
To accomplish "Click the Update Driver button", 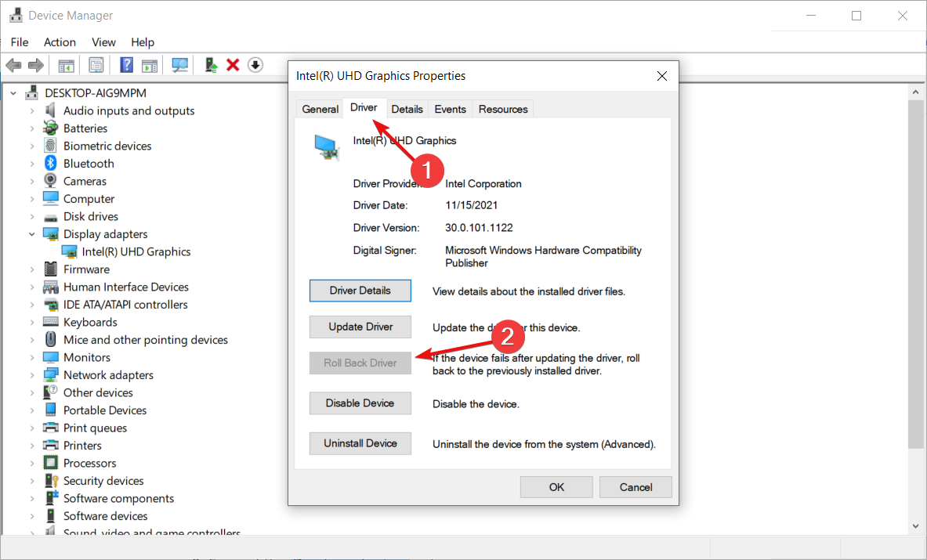I will tap(360, 327).
